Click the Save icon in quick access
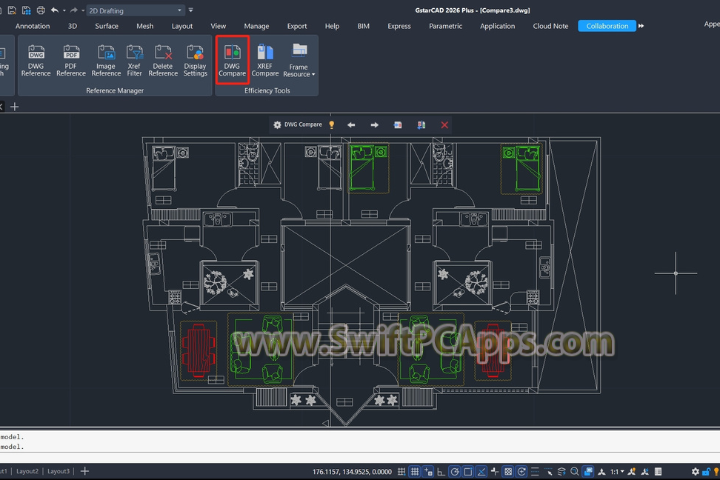Screen dimensions: 720x480 [x=12, y=10]
